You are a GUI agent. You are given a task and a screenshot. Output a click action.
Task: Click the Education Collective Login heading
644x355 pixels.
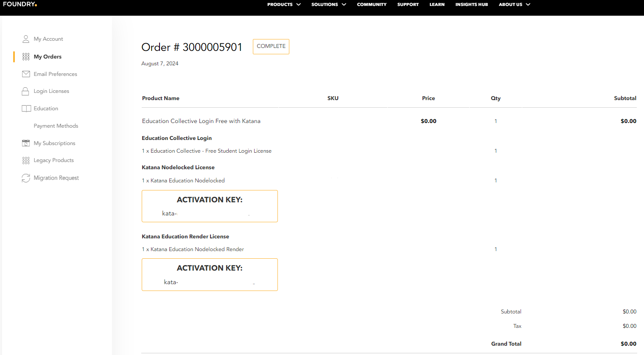click(x=176, y=138)
